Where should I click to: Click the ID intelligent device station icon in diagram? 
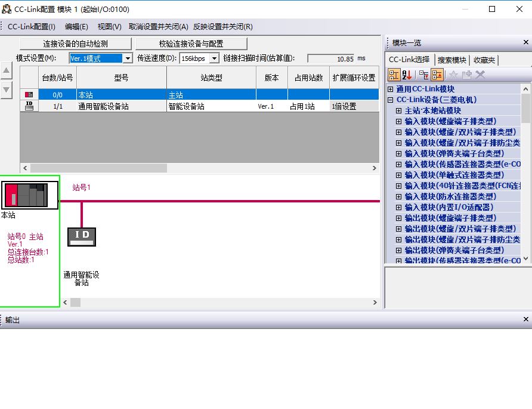click(82, 236)
